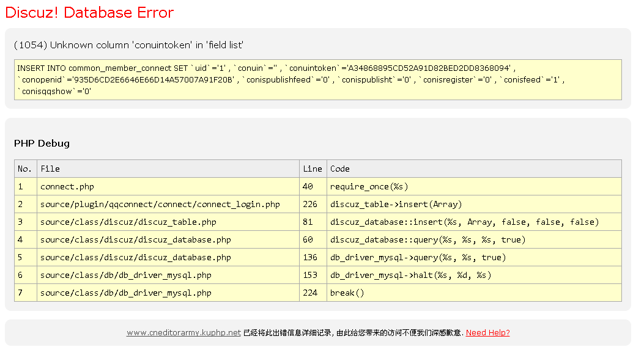Select db_driver_mysql.php cell in row 7
The height and width of the screenshot is (350, 644).
click(x=168, y=293)
